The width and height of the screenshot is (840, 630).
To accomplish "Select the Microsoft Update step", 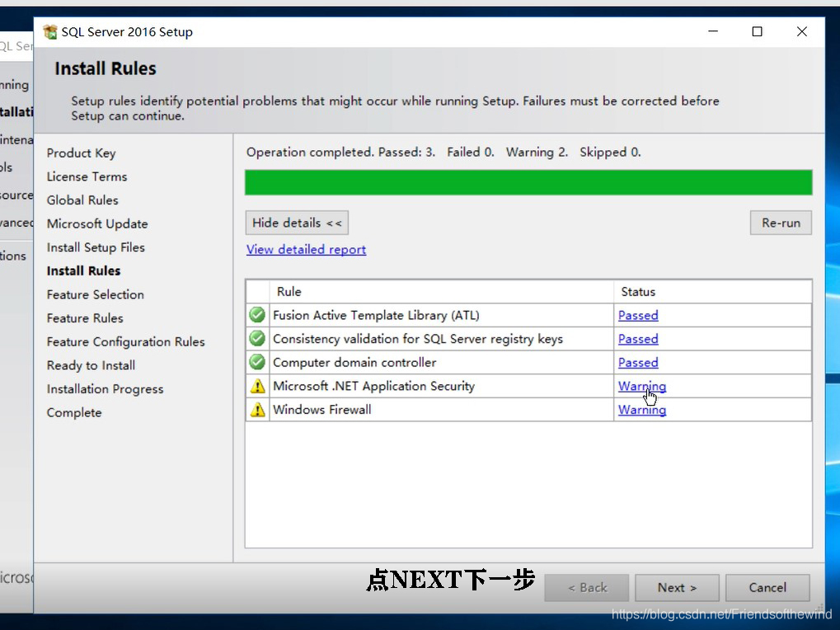I will point(97,224).
